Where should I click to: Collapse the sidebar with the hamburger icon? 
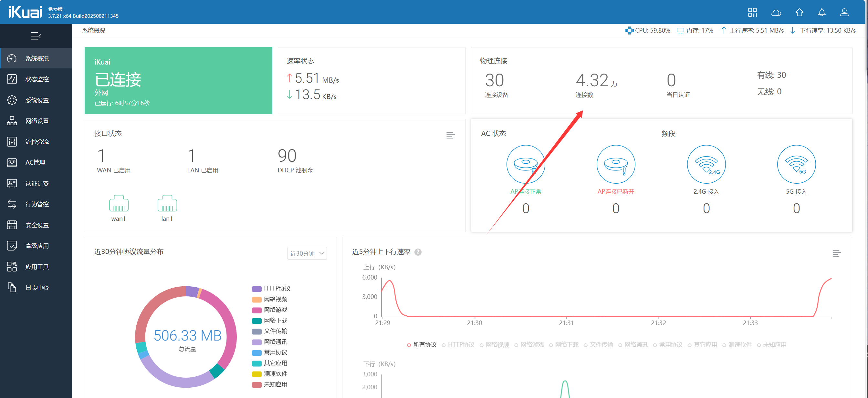tap(36, 36)
